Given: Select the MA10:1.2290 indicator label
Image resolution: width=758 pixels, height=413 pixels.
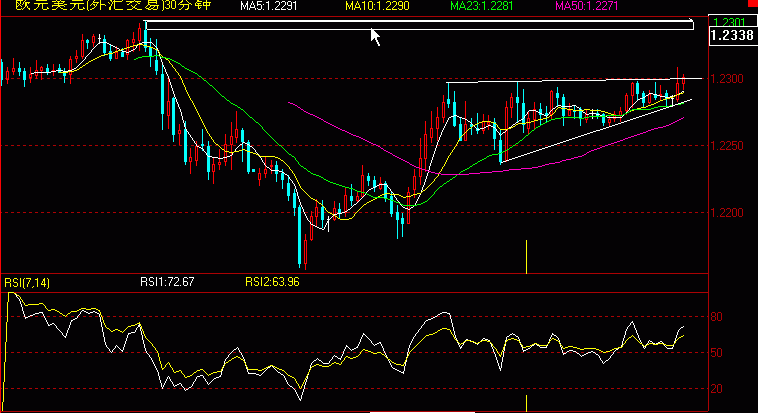Looking at the screenshot, I should (x=377, y=6).
